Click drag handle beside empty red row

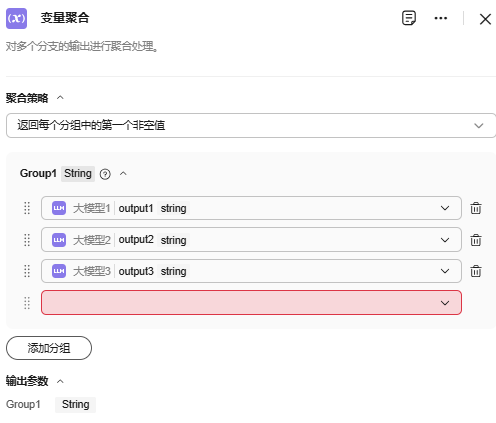[27, 303]
